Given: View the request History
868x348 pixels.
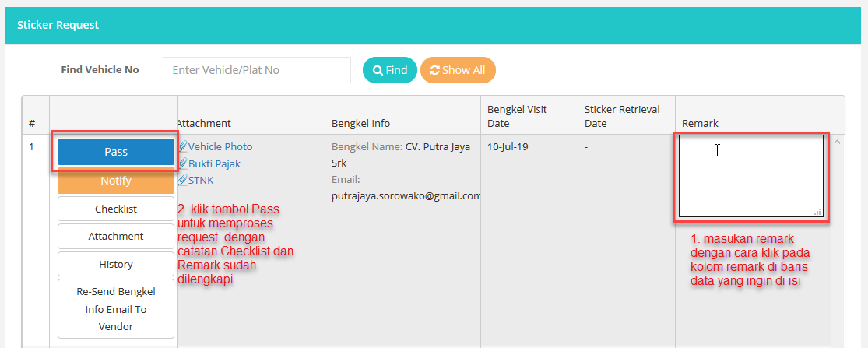Looking at the screenshot, I should pyautogui.click(x=116, y=264).
